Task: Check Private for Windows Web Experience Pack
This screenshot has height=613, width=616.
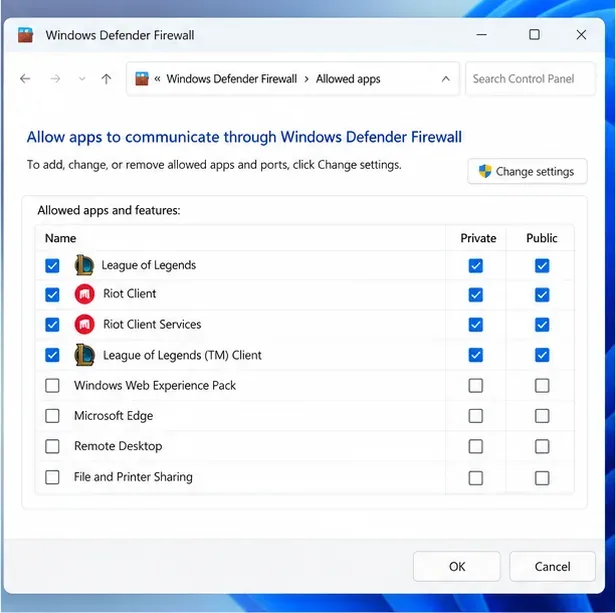Action: [x=475, y=385]
